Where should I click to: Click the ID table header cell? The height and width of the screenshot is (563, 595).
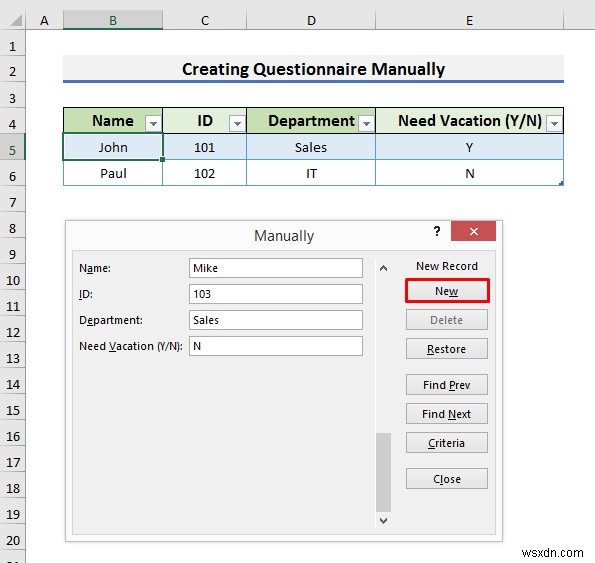click(x=205, y=121)
